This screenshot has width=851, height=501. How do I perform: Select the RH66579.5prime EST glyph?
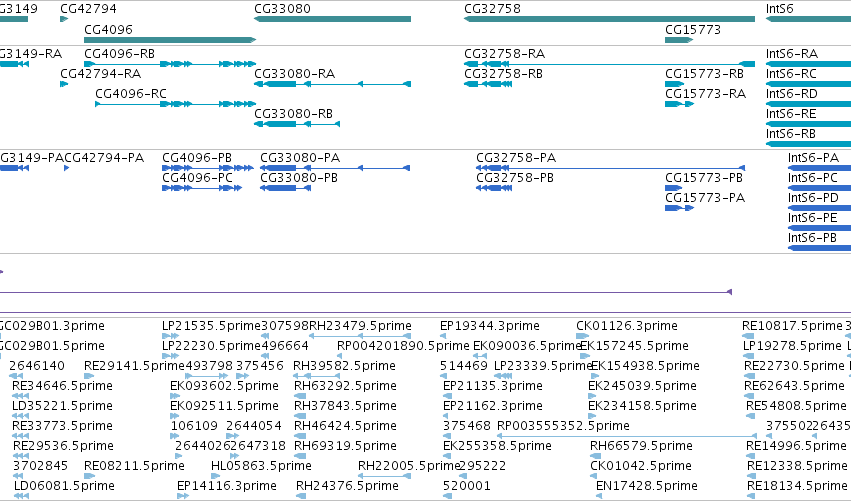[x=594, y=456]
